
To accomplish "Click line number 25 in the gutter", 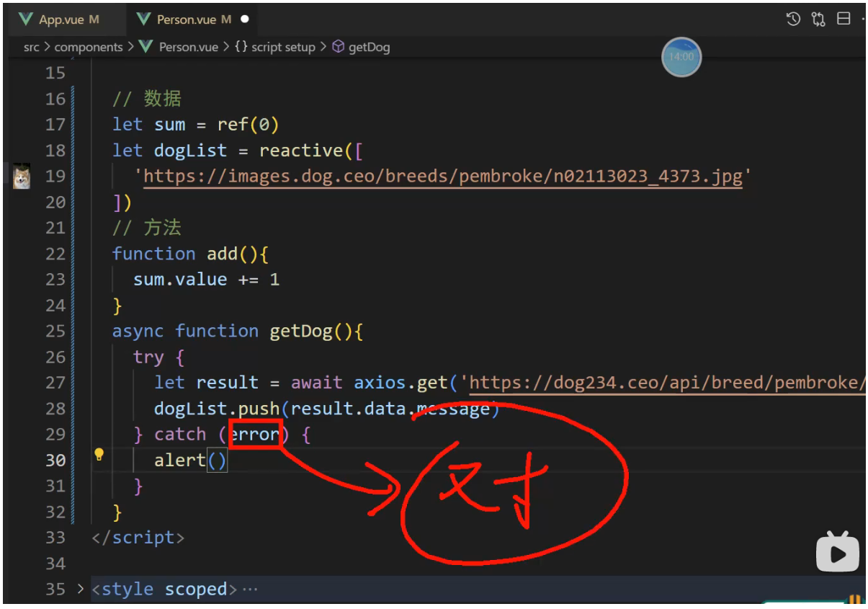I will (55, 332).
